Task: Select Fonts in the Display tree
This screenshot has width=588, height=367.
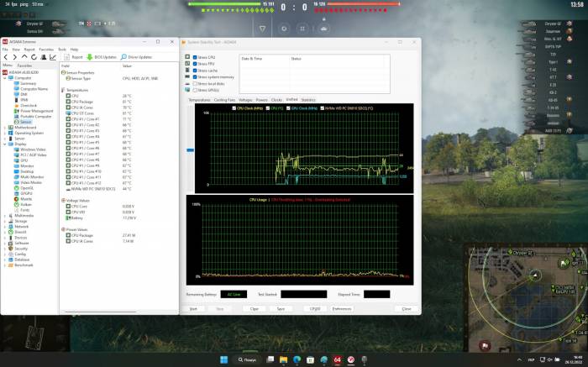Action: pyautogui.click(x=22, y=210)
